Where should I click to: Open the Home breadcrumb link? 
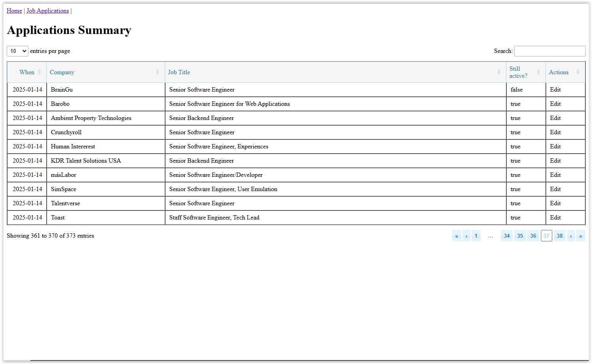tap(14, 11)
